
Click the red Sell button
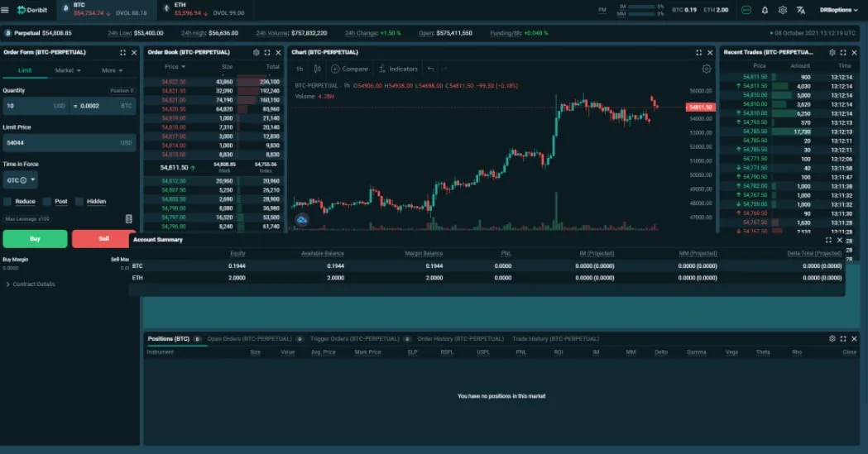103,239
